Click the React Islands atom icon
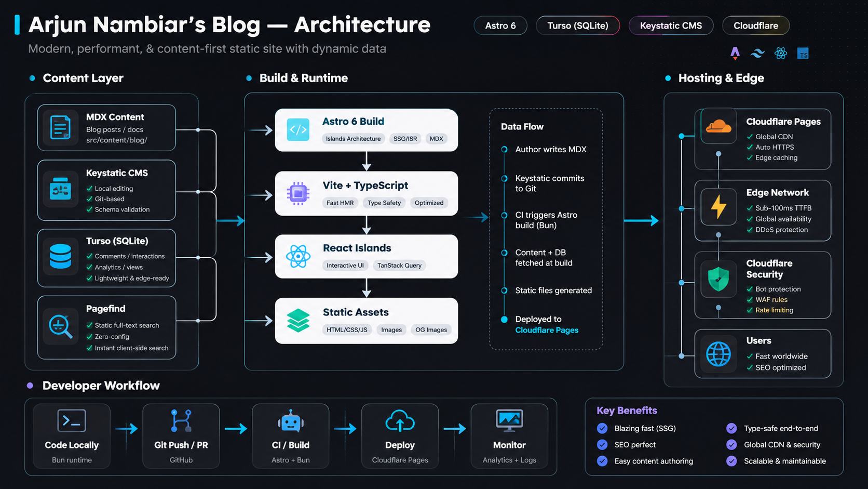The image size is (868, 489). pos(298,257)
